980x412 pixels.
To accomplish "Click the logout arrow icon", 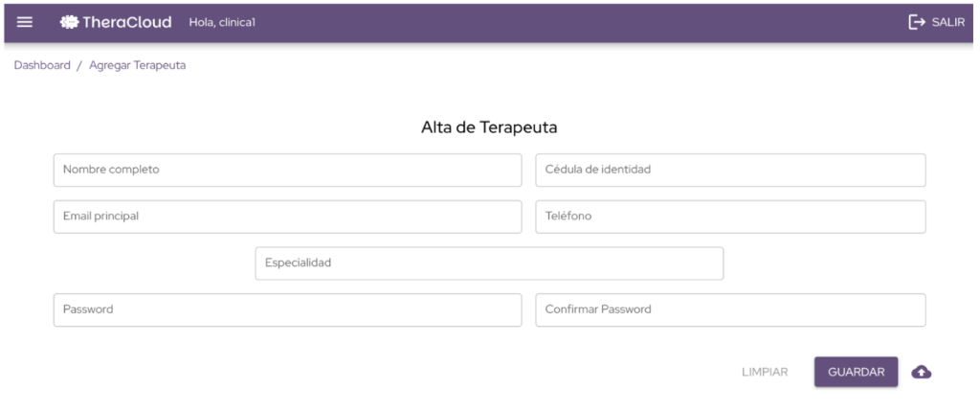I will 917,22.
